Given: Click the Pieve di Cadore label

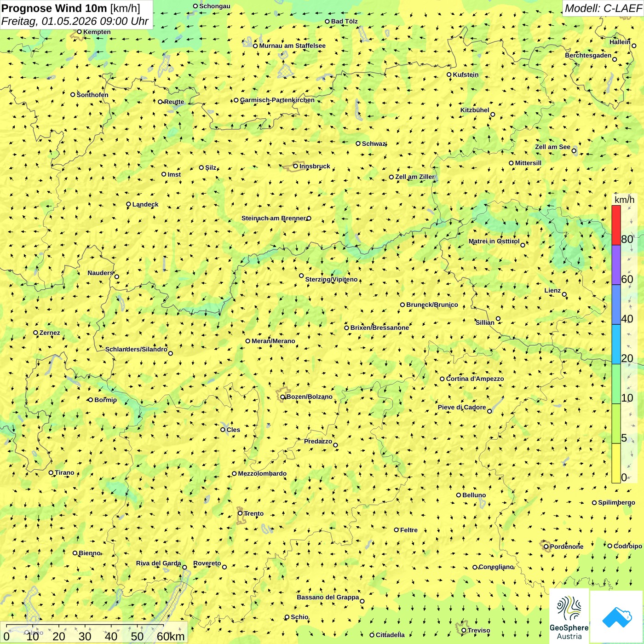Looking at the screenshot, I should click(x=462, y=407).
